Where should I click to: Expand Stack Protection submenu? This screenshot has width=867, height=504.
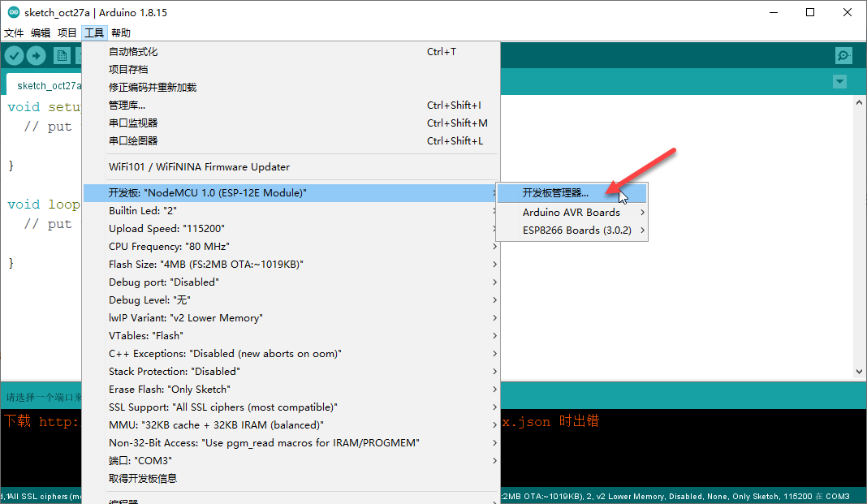point(291,372)
